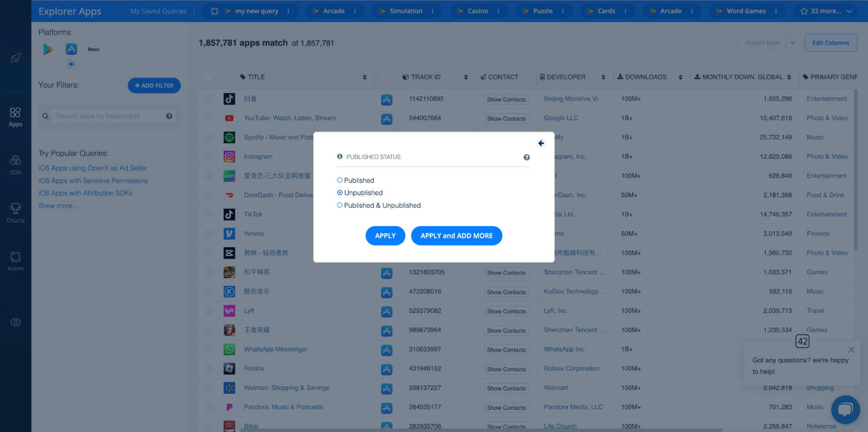Image resolution: width=868 pixels, height=432 pixels.
Task: Click the TikTok app icon
Action: [229, 214]
